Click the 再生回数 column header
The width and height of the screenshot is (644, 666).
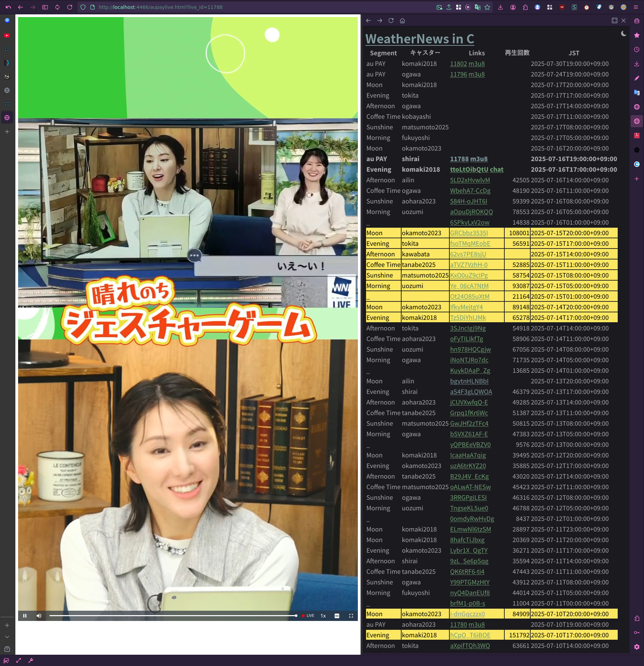[x=517, y=53]
